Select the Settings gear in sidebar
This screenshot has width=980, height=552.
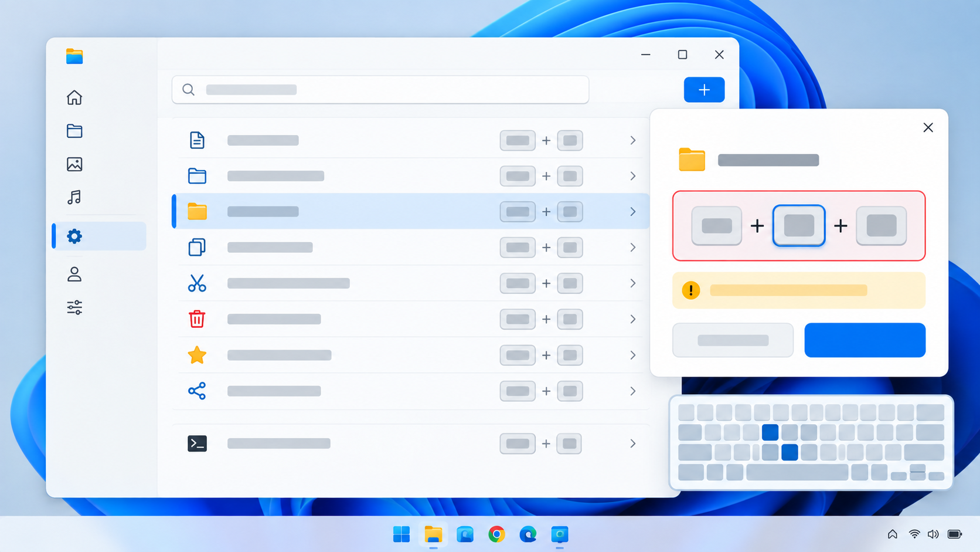74,236
